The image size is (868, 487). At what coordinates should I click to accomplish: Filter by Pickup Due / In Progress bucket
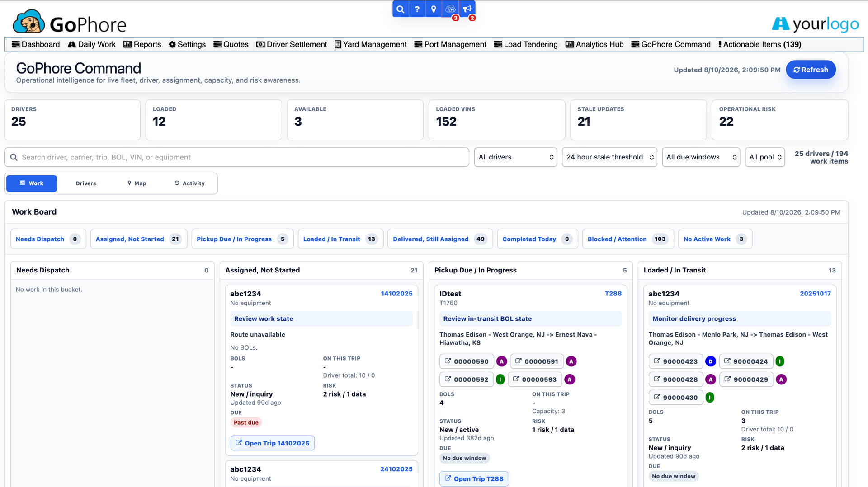pyautogui.click(x=243, y=239)
